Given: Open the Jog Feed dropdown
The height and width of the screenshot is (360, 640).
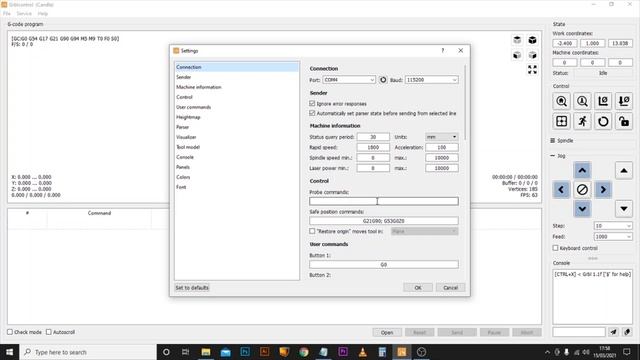Looking at the screenshot, I should click(x=613, y=237).
